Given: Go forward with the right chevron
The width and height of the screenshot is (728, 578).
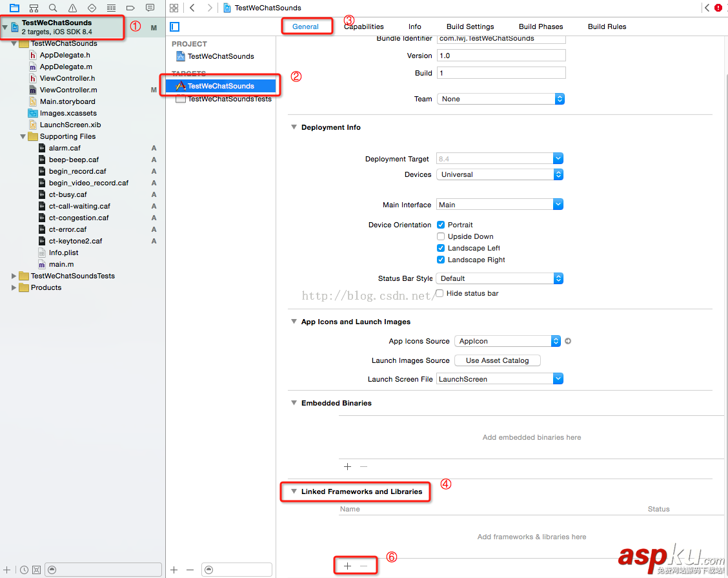Looking at the screenshot, I should pos(210,8).
